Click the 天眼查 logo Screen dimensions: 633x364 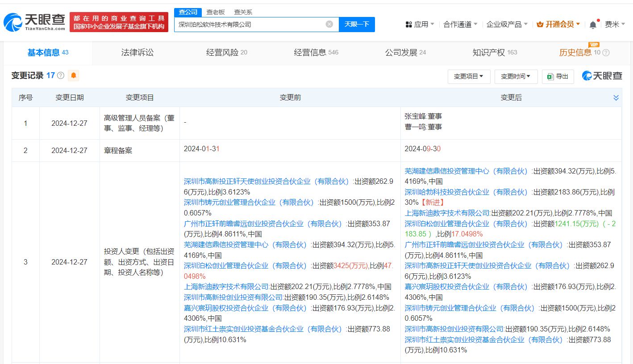34,22
